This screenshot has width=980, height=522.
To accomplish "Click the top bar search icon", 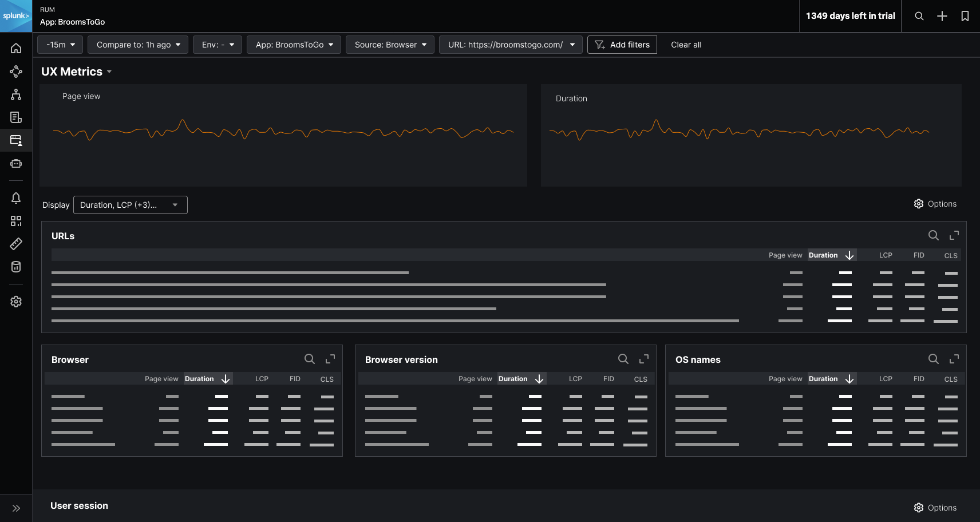I will 919,16.
